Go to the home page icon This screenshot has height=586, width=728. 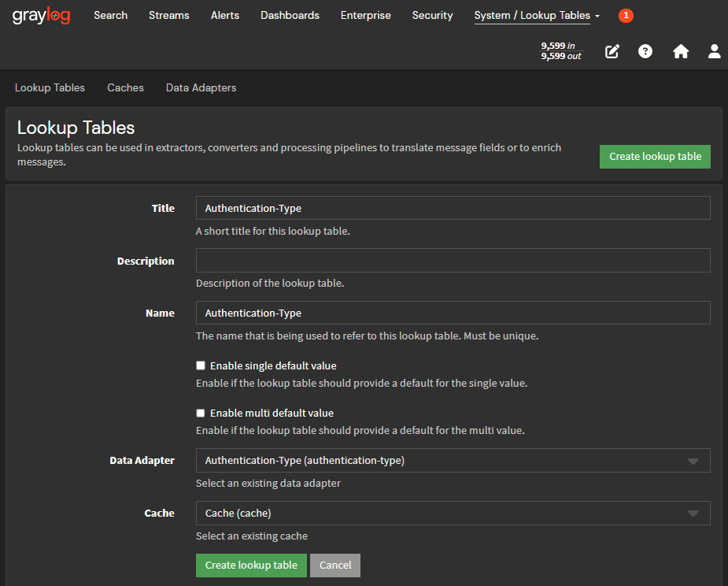click(681, 51)
